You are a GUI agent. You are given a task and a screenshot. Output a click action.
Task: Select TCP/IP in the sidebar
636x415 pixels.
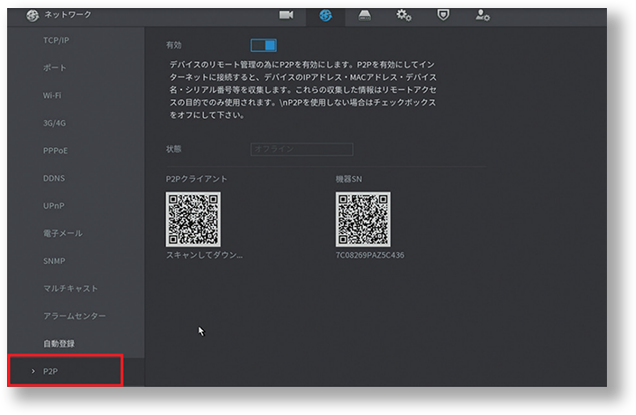pos(56,40)
